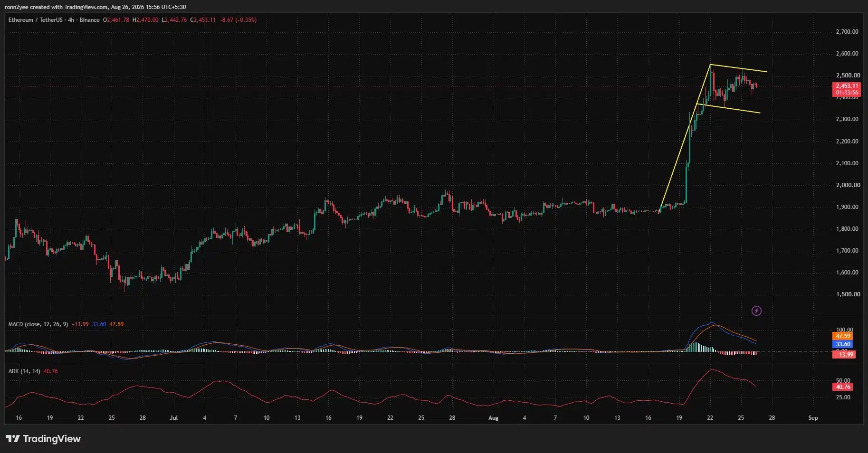Click the 25.00 label on ADX axis
Screen dimensions: 868x453
coord(843,397)
